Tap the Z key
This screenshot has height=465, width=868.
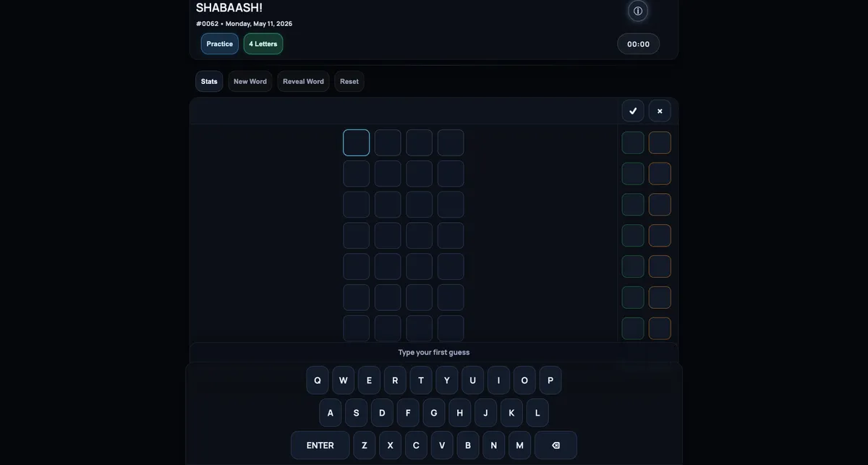(x=365, y=445)
